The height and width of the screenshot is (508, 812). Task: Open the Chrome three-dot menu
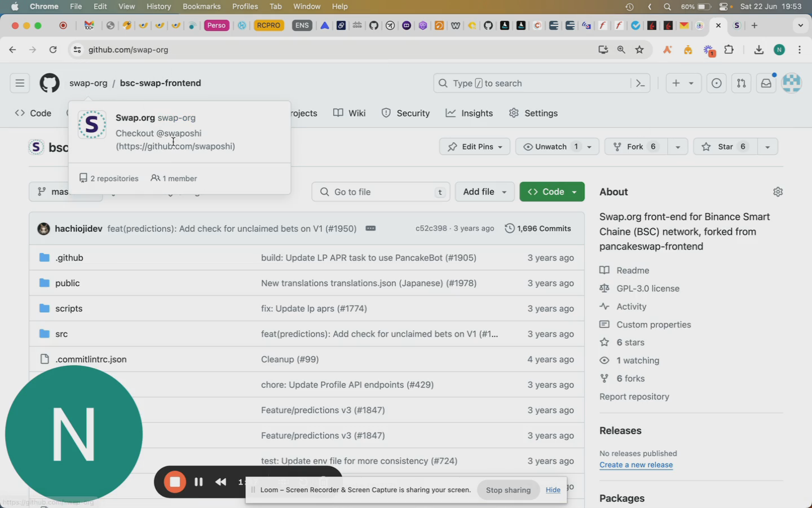click(x=800, y=50)
